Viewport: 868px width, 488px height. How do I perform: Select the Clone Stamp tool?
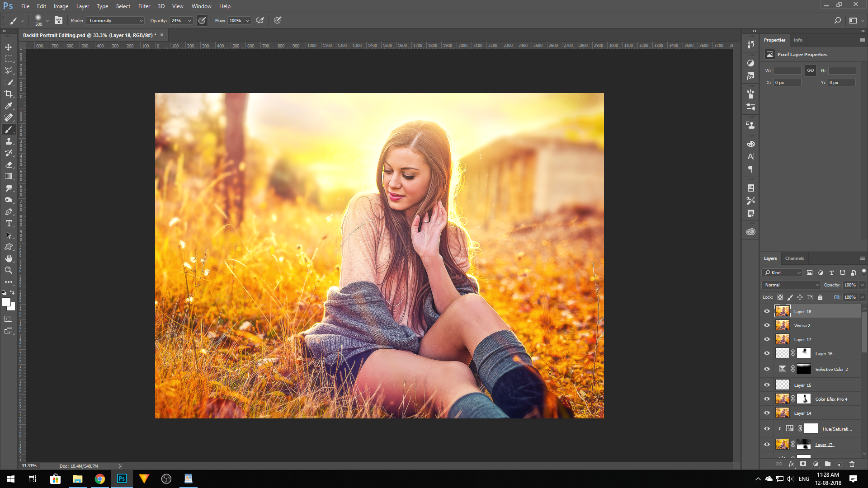9,141
